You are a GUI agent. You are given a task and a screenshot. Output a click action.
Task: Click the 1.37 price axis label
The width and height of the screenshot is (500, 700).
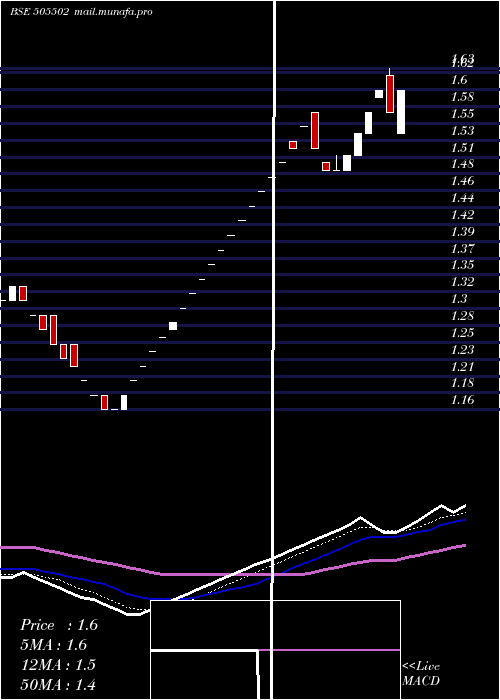coord(462,249)
